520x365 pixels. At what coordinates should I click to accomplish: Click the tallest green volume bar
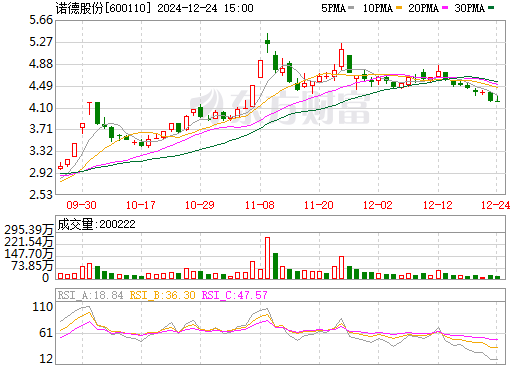coord(275,266)
